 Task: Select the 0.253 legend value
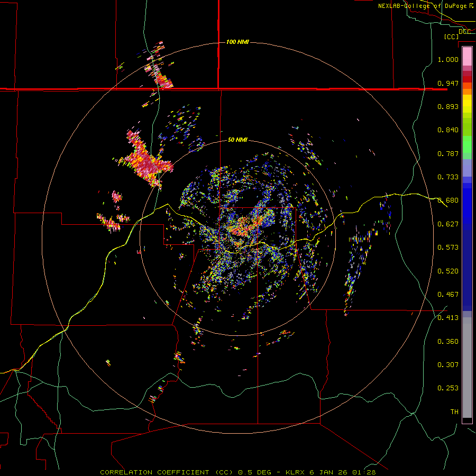[448, 388]
